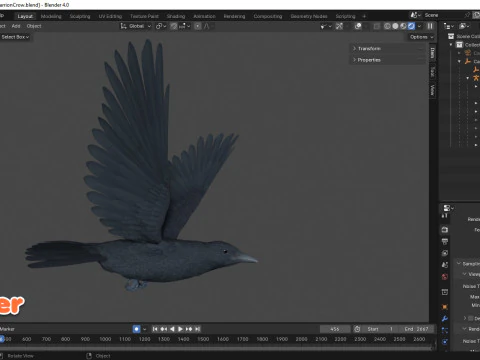This screenshot has height=360, width=480.
Task: Play the animation forward
Action: tap(180, 329)
